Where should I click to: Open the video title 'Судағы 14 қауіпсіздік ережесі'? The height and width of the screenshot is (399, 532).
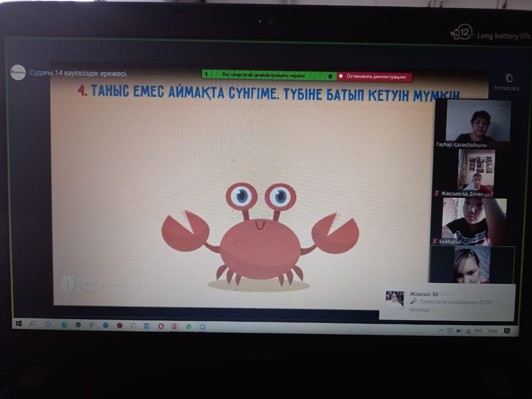[x=79, y=74]
